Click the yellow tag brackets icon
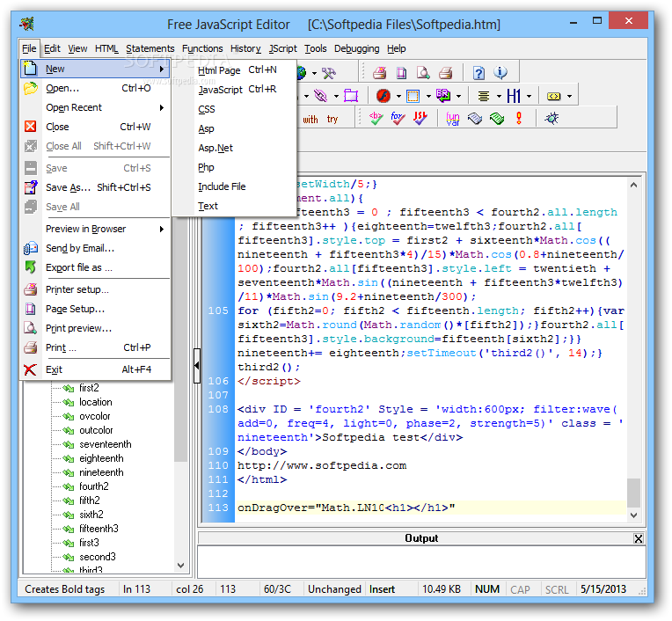This screenshot has width=672, height=621. pyautogui.click(x=554, y=97)
